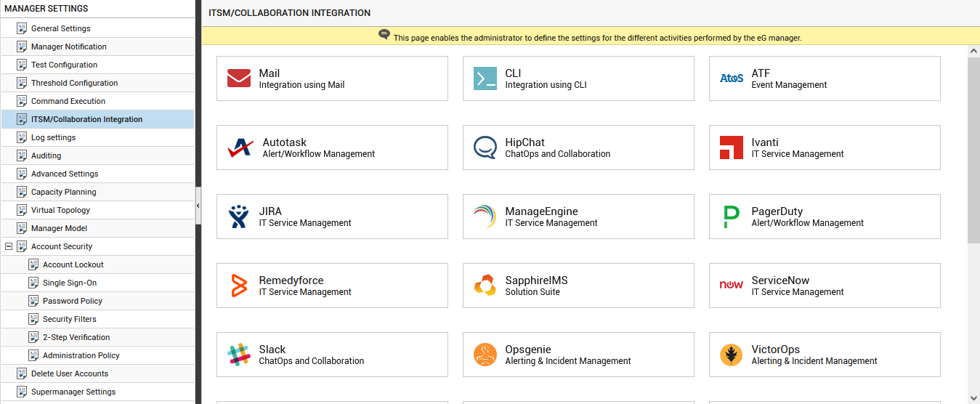Viewport: 980px width, 404px height.
Task: Click 'Event Management' under ATF
Action: pos(790,85)
